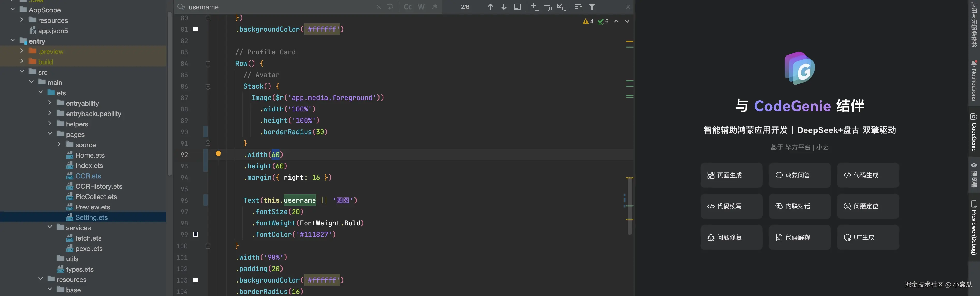The width and height of the screenshot is (980, 296).
Task: Click the 问题修复 button
Action: click(x=731, y=237)
